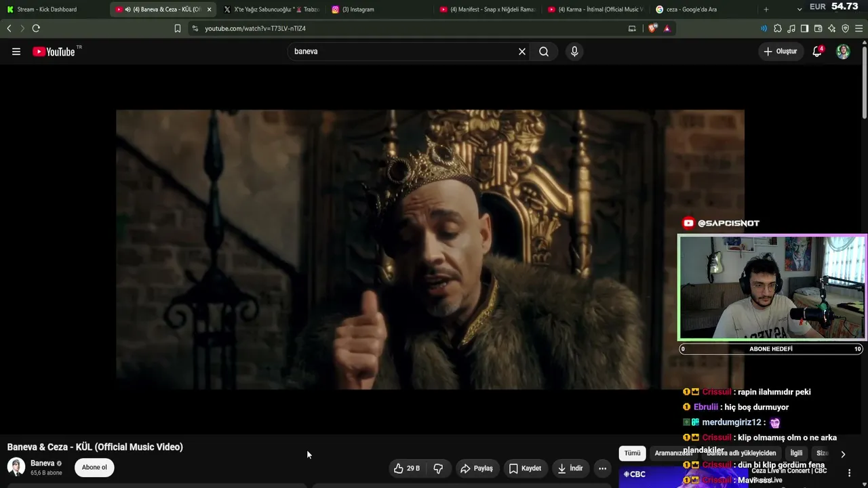Switch to the Manifest - Snap x Niğdeli tab
Viewport: 868px width, 488px height.
coord(488,9)
